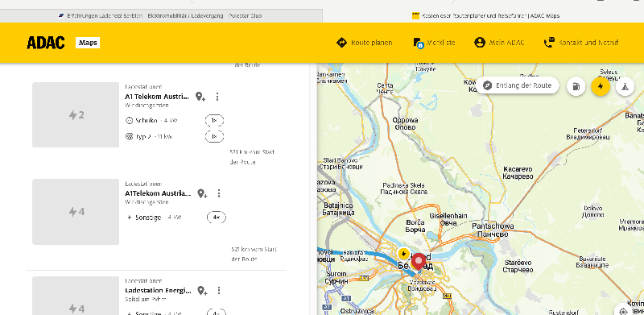Open Route planen in the header
This screenshot has width=644, height=315.
click(x=364, y=43)
